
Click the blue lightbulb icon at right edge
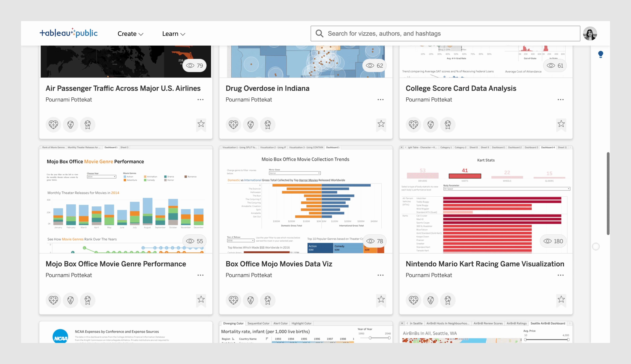(600, 54)
